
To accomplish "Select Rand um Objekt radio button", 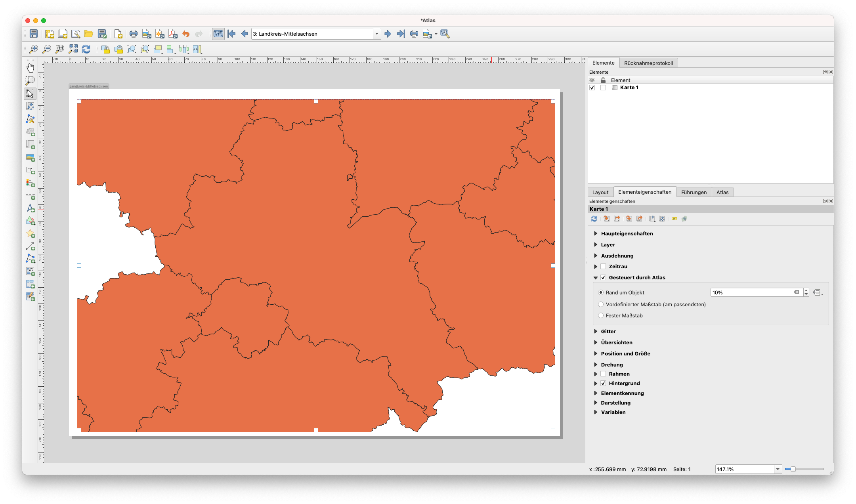I will tap(601, 292).
